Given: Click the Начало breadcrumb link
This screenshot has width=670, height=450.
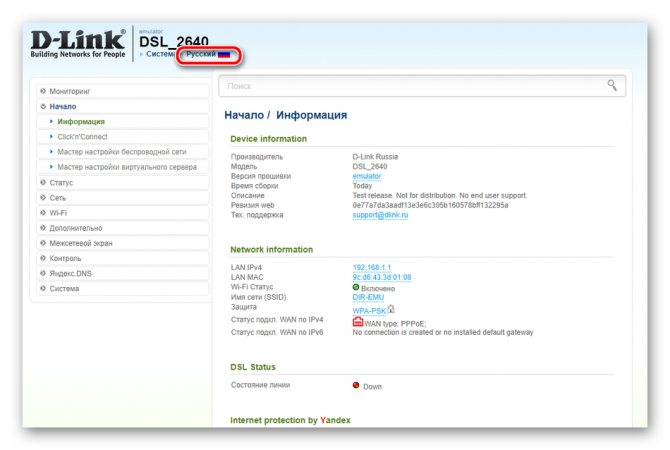Looking at the screenshot, I should click(244, 115).
